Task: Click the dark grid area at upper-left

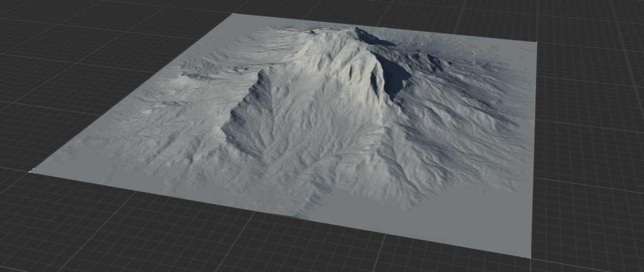Action: click(77, 41)
